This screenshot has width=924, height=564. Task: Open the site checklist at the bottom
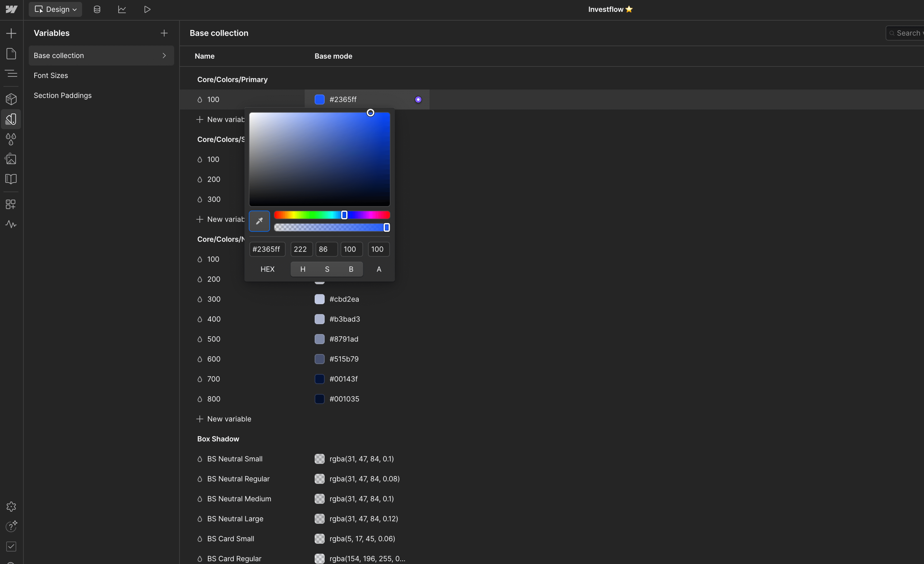click(11, 546)
